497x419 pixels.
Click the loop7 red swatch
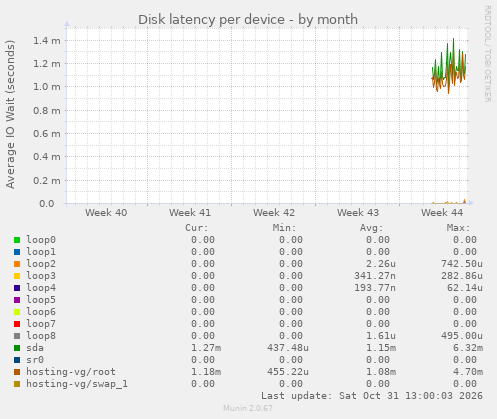17,324
